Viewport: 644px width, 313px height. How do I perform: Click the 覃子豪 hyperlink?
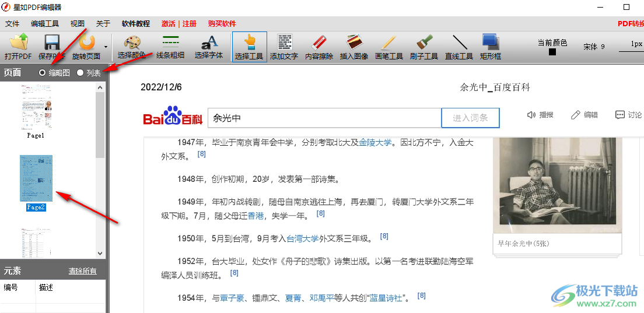pos(232,298)
